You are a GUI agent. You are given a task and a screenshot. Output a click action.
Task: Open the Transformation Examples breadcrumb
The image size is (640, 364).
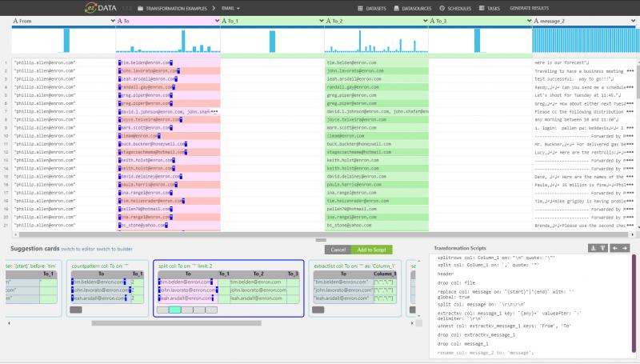click(176, 8)
